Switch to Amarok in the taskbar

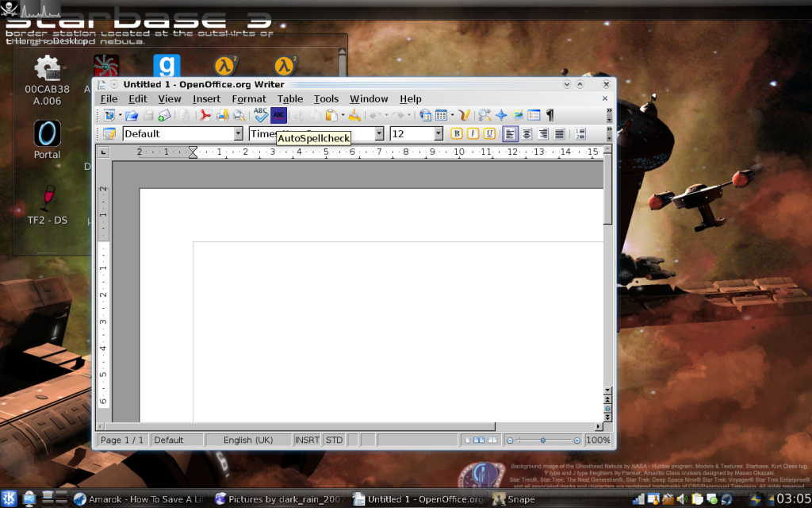(140, 499)
